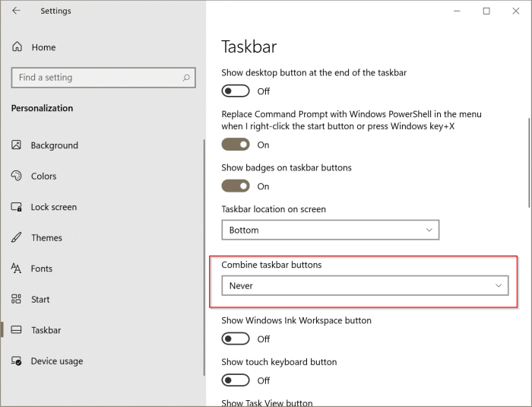The width and height of the screenshot is (532, 407).
Task: Click the Lock screen icon
Action: coord(16,207)
